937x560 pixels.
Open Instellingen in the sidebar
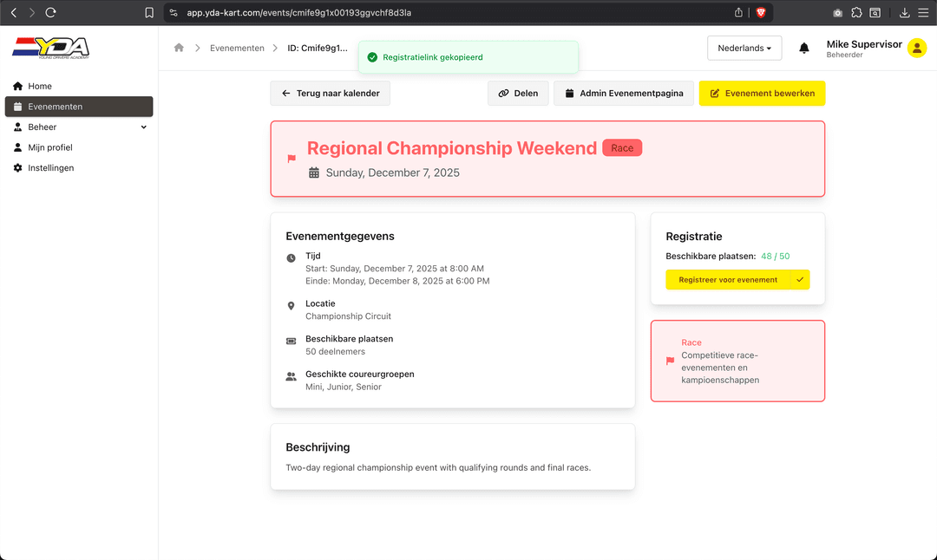[50, 167]
